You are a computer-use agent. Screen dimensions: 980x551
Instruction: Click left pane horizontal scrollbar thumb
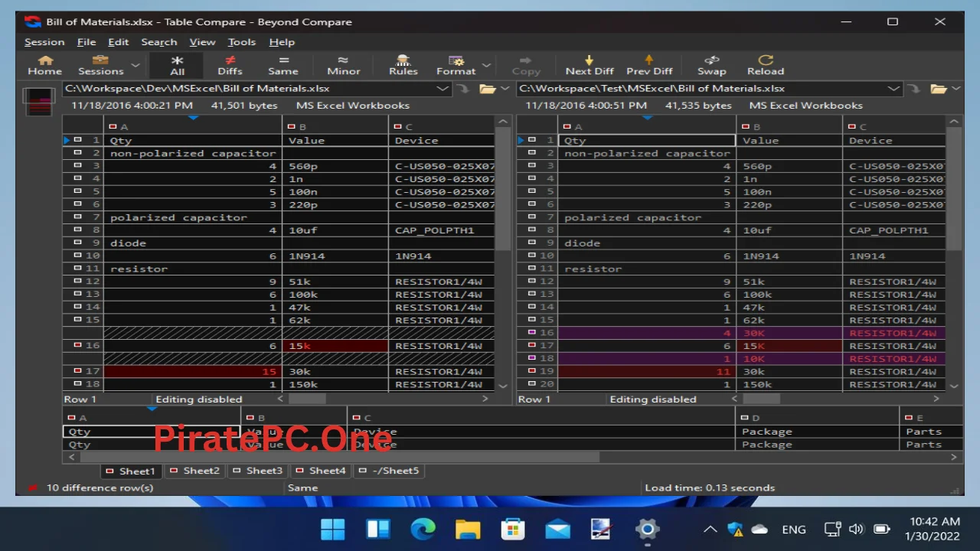point(307,399)
